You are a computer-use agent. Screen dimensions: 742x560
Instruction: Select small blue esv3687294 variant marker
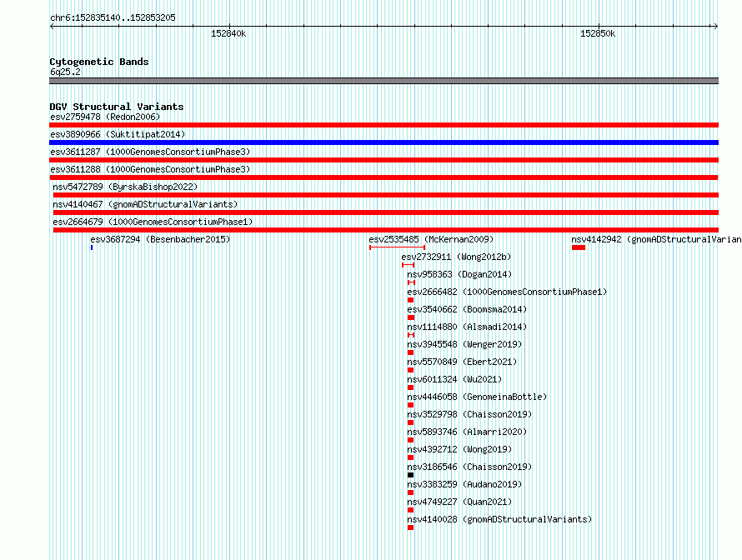tap(92, 247)
